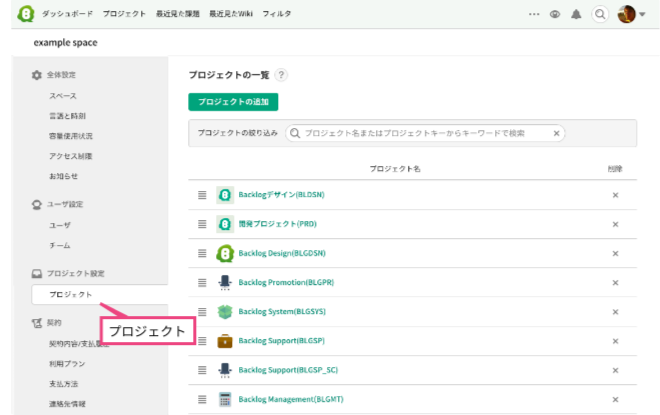The width and height of the screenshot is (660, 415).
Task: Open the Backlogデザイン(BLDSN) project link
Action: pyautogui.click(x=282, y=194)
